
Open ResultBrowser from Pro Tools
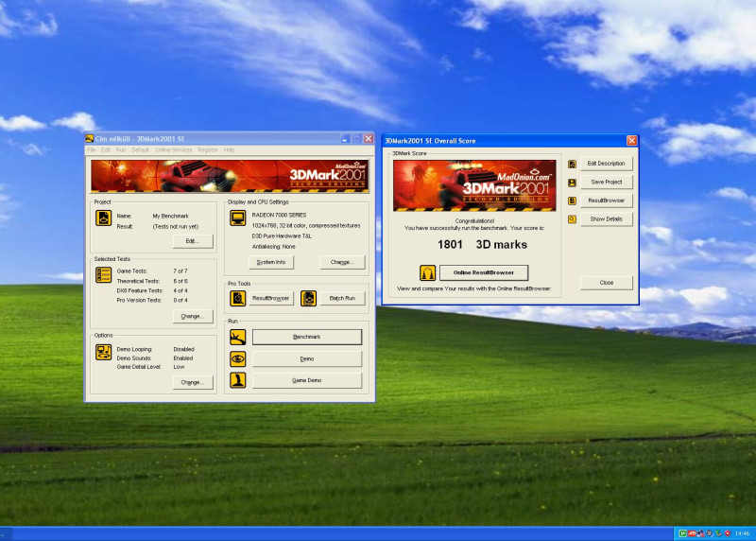[270, 298]
